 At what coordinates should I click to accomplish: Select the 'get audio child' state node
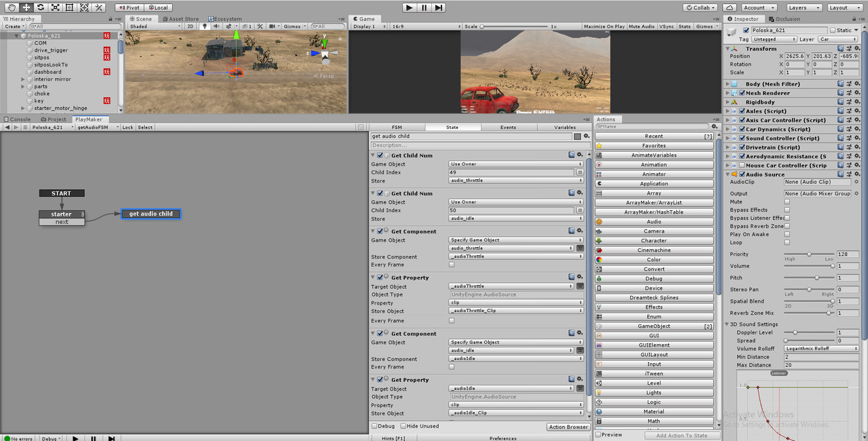(x=151, y=214)
